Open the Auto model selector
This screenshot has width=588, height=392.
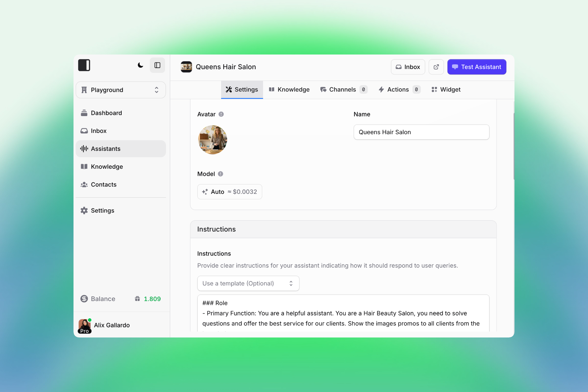pos(230,192)
